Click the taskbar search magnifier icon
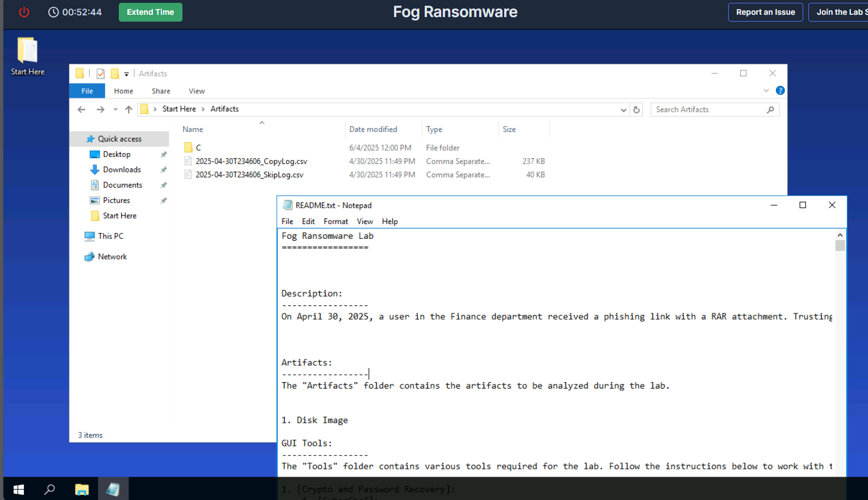868x500 pixels. [50, 489]
